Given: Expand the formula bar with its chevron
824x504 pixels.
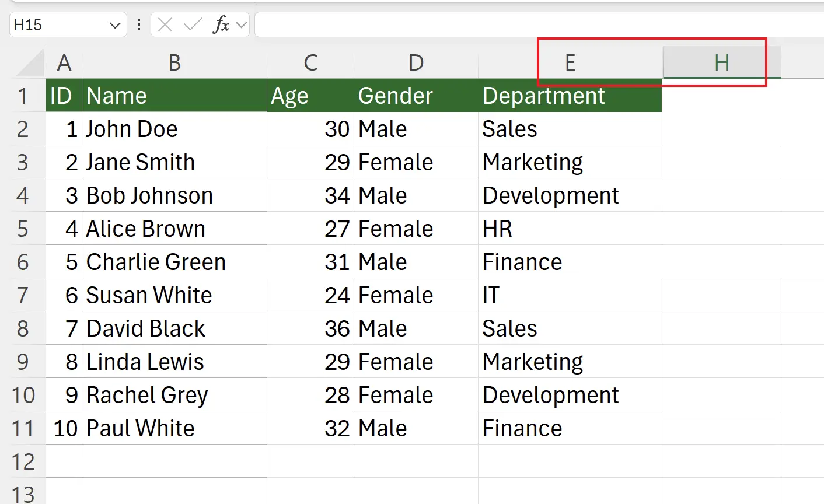Looking at the screenshot, I should pos(240,24).
